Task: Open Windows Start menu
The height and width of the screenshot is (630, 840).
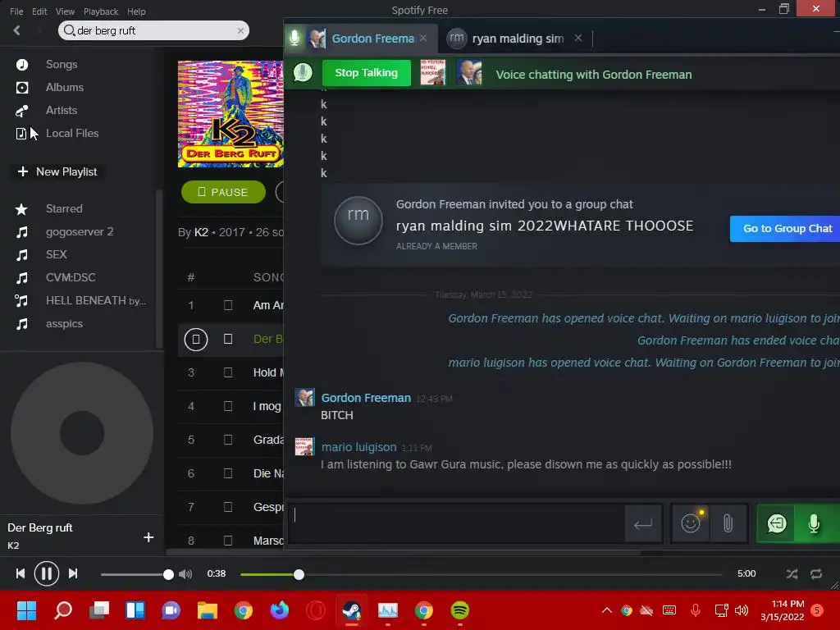Action: [26, 610]
